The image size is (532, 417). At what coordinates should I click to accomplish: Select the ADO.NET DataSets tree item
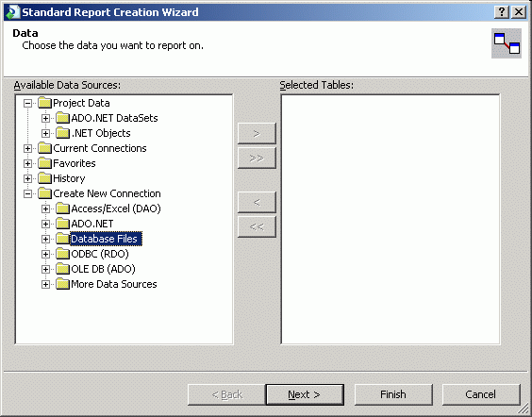pos(114,118)
